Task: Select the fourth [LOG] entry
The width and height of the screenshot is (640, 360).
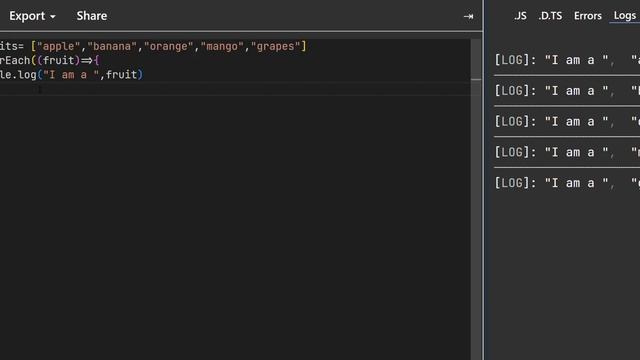Action: tap(567, 152)
